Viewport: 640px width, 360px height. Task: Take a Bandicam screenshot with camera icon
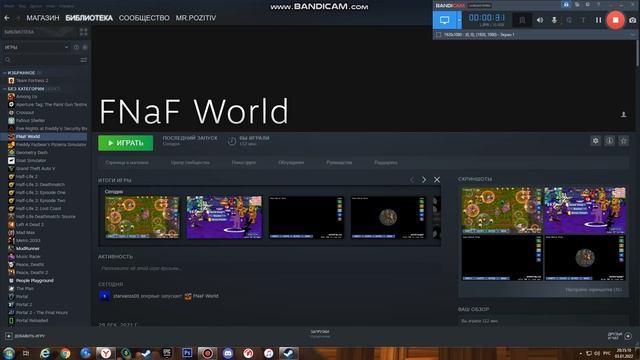click(x=632, y=20)
